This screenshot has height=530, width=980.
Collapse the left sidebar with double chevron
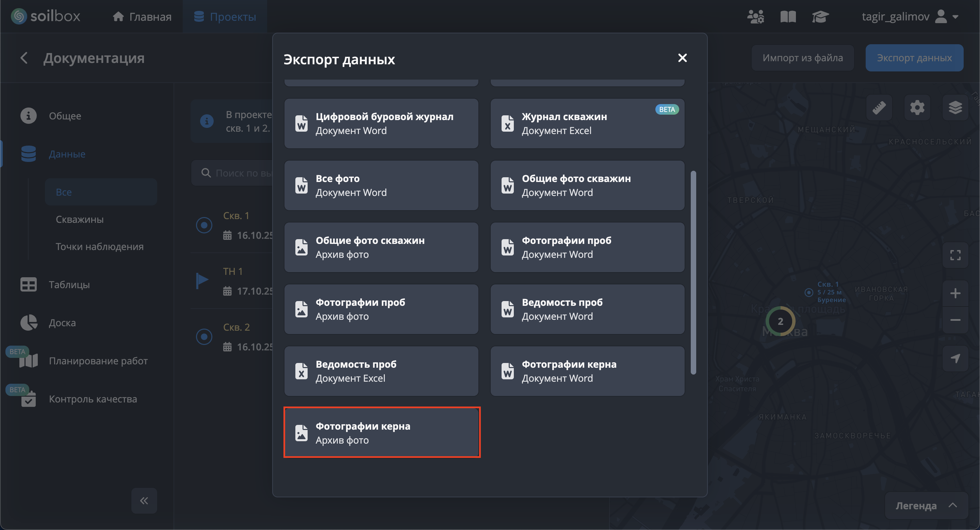point(144,500)
